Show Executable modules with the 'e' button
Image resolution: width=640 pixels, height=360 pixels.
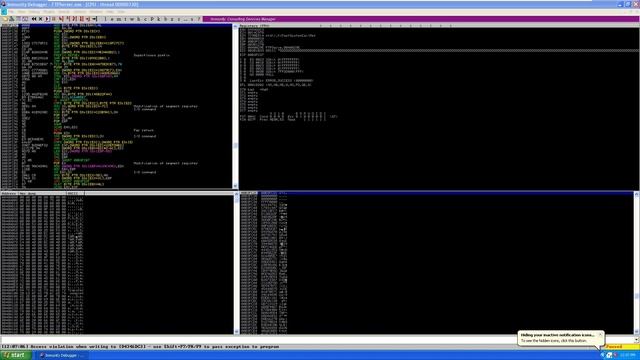pyautogui.click(x=112, y=19)
